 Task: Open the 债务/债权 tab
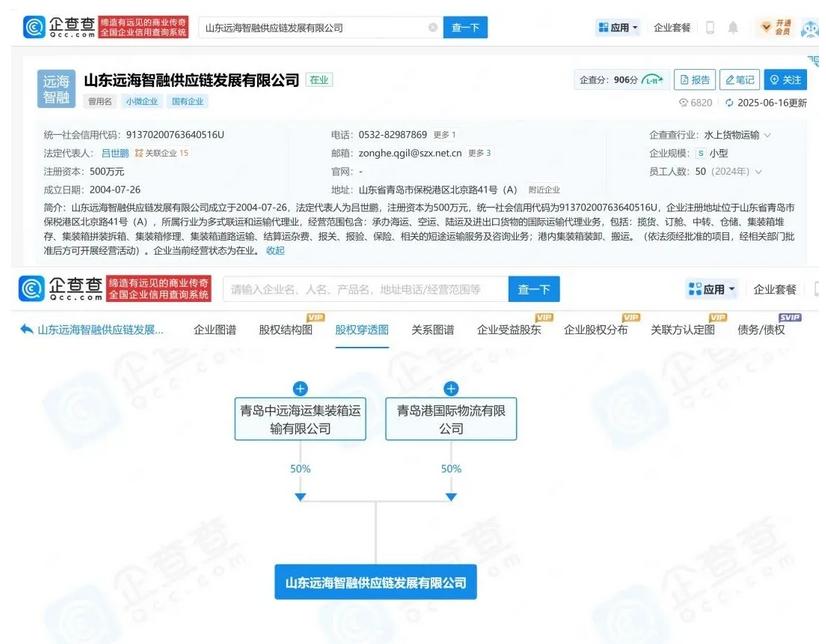(x=761, y=330)
